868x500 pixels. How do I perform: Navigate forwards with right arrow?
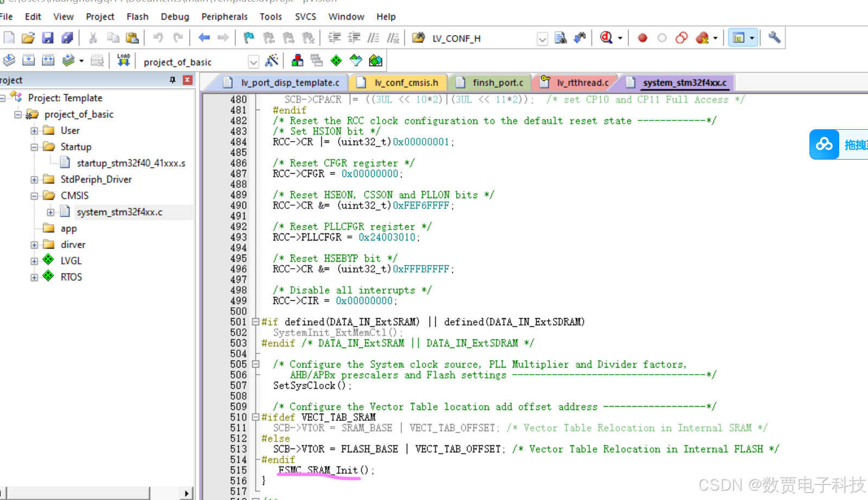[223, 37]
